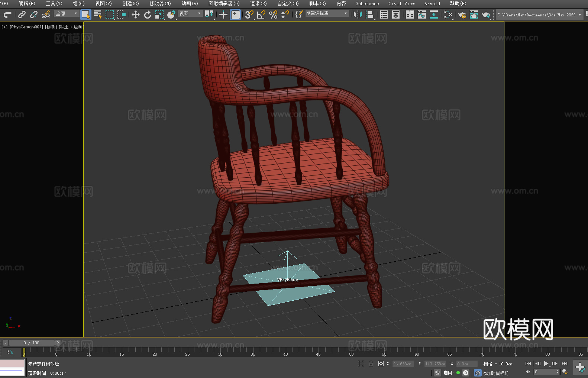The height and width of the screenshot is (378, 588).
Task: Open the 视图 reference coordinate dropdown
Action: 190,13
